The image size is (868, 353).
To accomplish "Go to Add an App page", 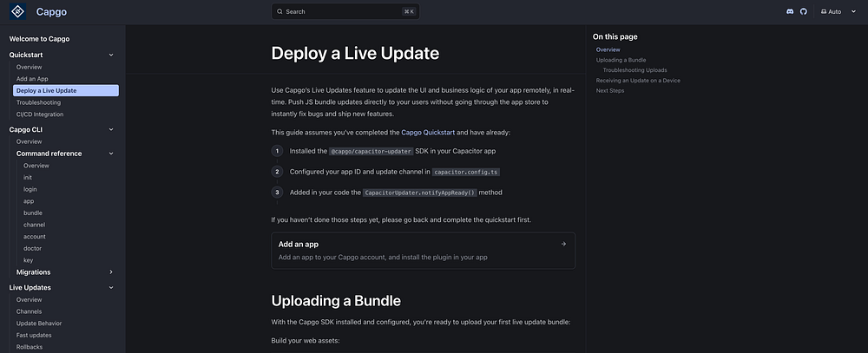I will pyautogui.click(x=32, y=79).
